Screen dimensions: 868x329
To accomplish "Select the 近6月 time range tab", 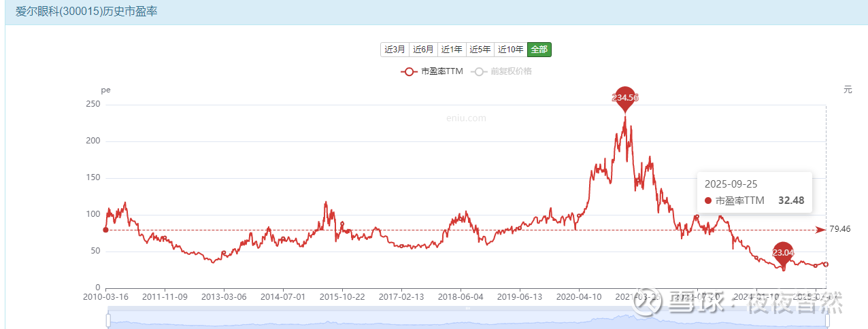I will pyautogui.click(x=423, y=50).
